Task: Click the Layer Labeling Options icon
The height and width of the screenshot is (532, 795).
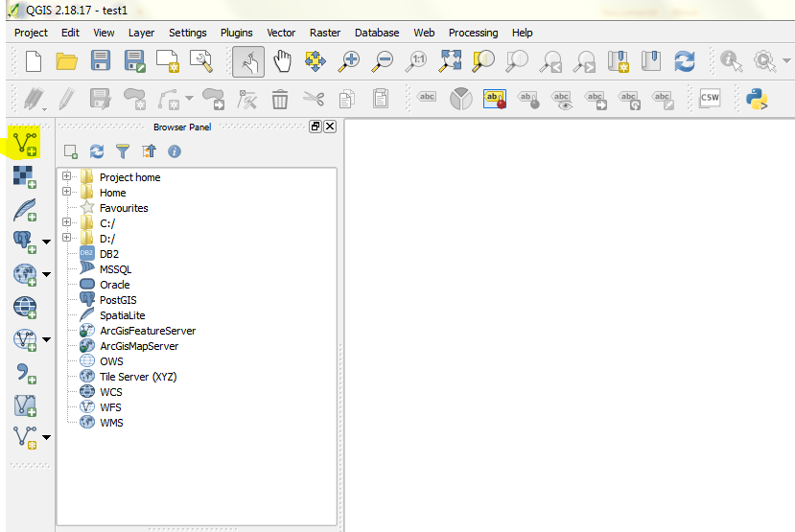Action: point(427,97)
